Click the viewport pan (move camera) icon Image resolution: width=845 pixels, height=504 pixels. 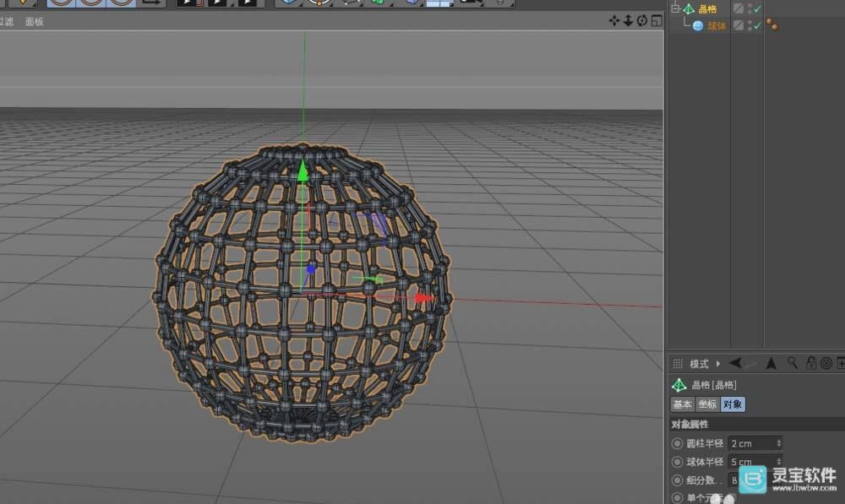(614, 21)
